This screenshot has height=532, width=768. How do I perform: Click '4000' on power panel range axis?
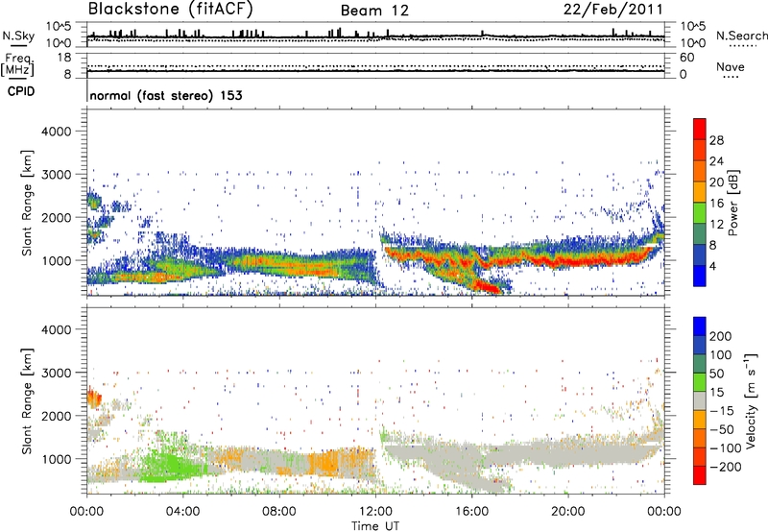click(57, 132)
